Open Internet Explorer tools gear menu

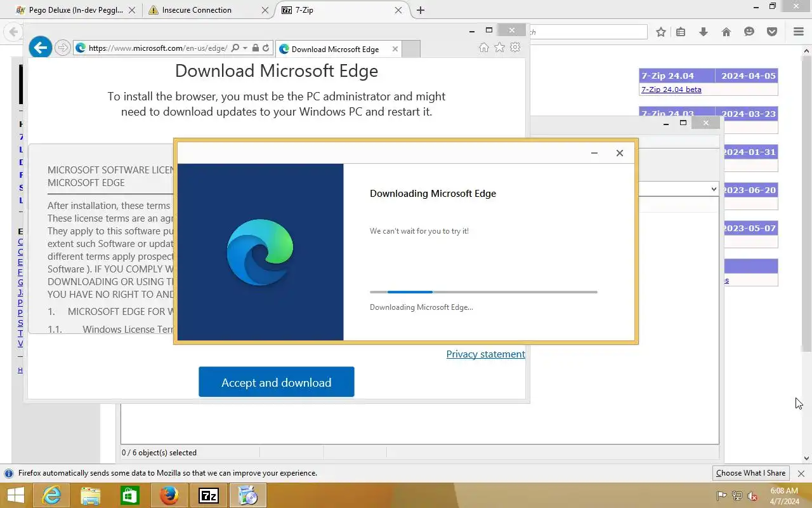click(x=515, y=48)
